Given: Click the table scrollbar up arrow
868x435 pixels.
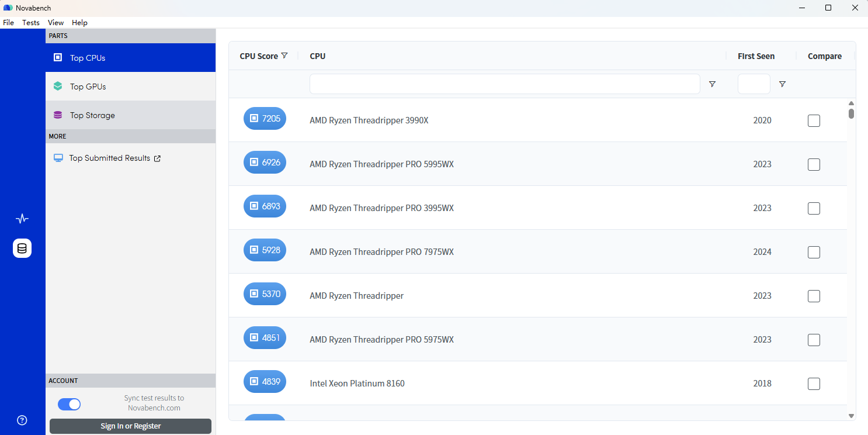Looking at the screenshot, I should click(x=851, y=103).
